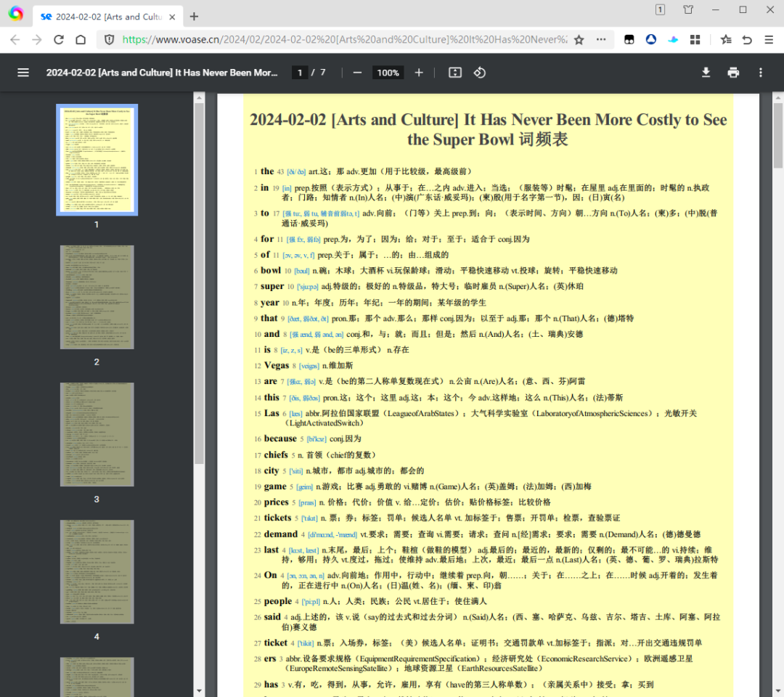Click the document scrollbar thumb
The image size is (784, 697).
pyautogui.click(x=778, y=135)
